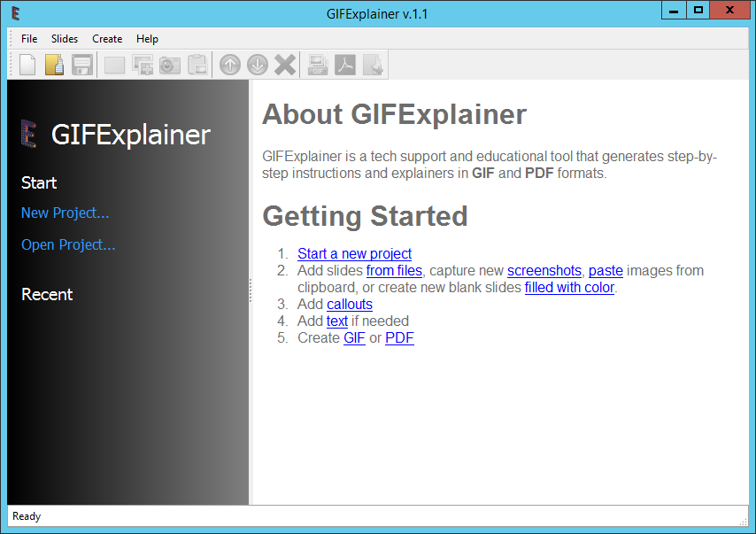
Task: Click the delete slide X icon
Action: click(285, 65)
